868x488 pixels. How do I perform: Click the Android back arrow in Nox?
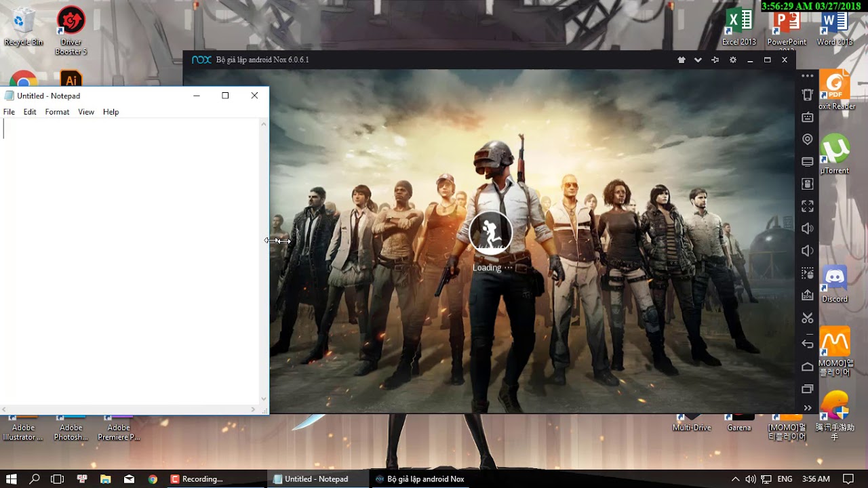(807, 344)
